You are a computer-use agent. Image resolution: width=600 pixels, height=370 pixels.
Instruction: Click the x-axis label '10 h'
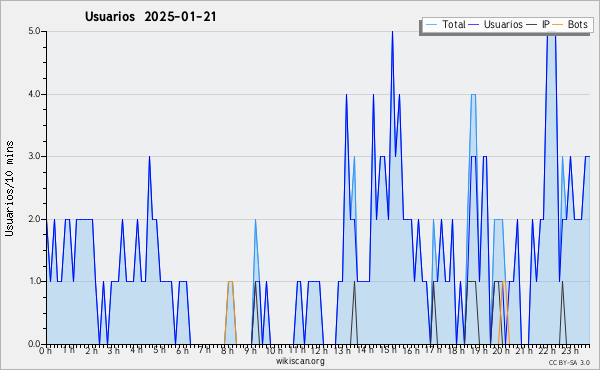[274, 350]
